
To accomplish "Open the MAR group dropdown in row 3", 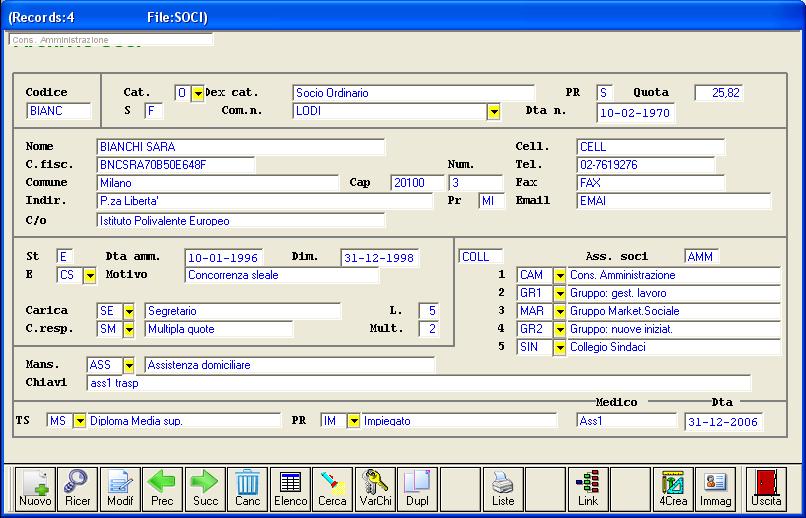I will tap(559, 311).
